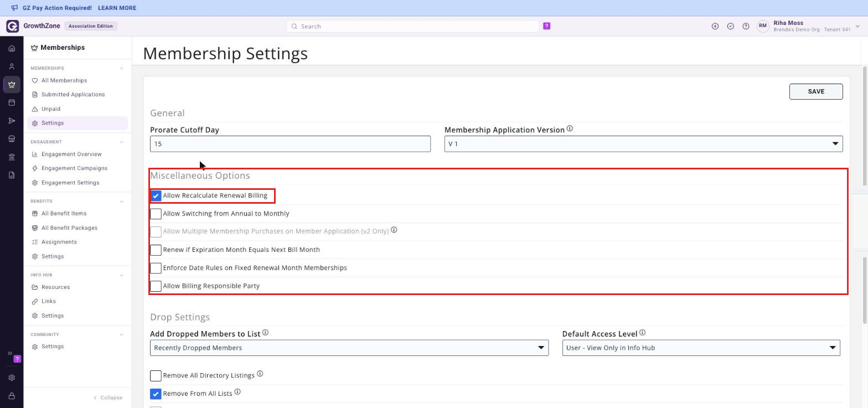Image resolution: width=868 pixels, height=408 pixels.
Task: Uncheck Remove From All Lists
Action: point(156,394)
